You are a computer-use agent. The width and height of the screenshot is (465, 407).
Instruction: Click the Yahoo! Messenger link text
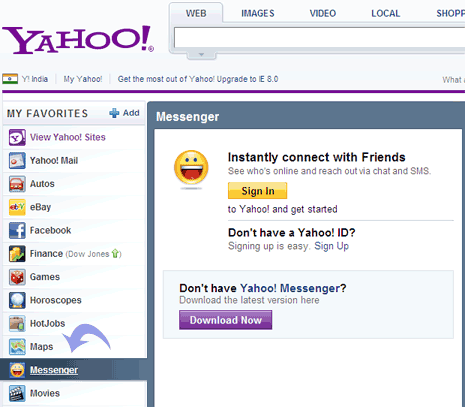[x=290, y=288]
